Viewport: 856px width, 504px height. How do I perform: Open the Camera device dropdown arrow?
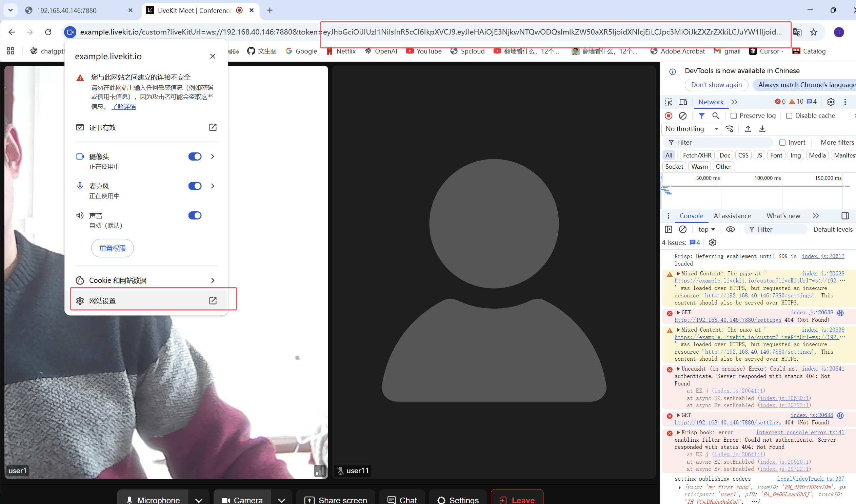pos(281,500)
